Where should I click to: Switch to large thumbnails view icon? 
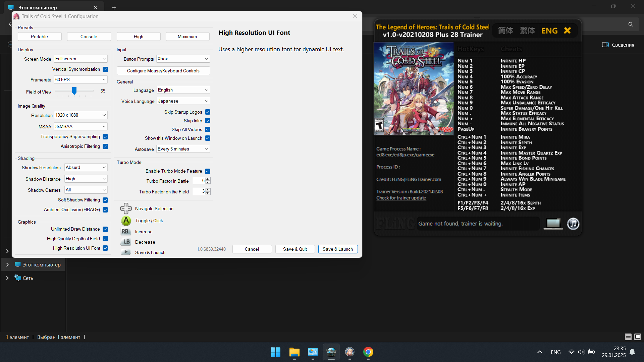(637, 337)
